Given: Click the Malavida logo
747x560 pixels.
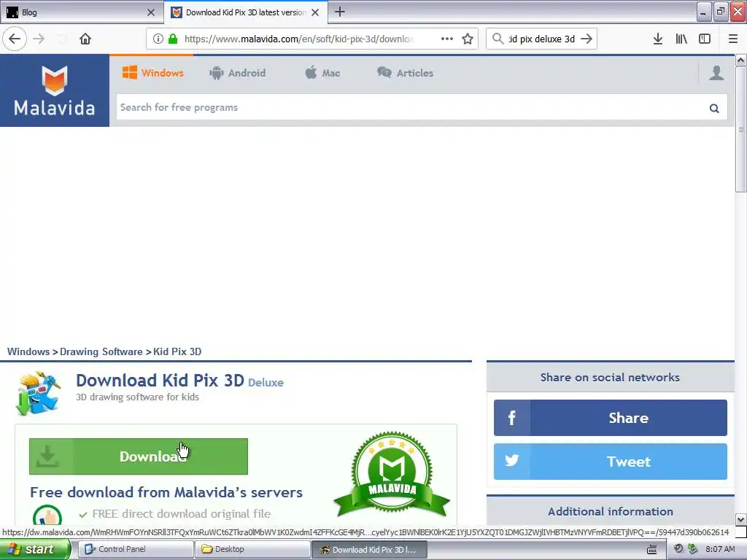Looking at the screenshot, I should (x=54, y=90).
